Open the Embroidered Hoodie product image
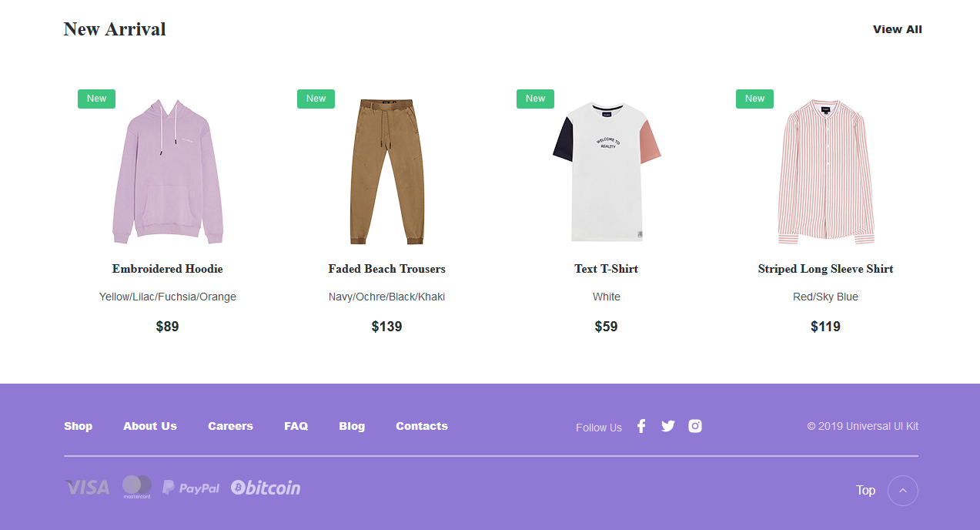980x530 pixels. click(168, 171)
